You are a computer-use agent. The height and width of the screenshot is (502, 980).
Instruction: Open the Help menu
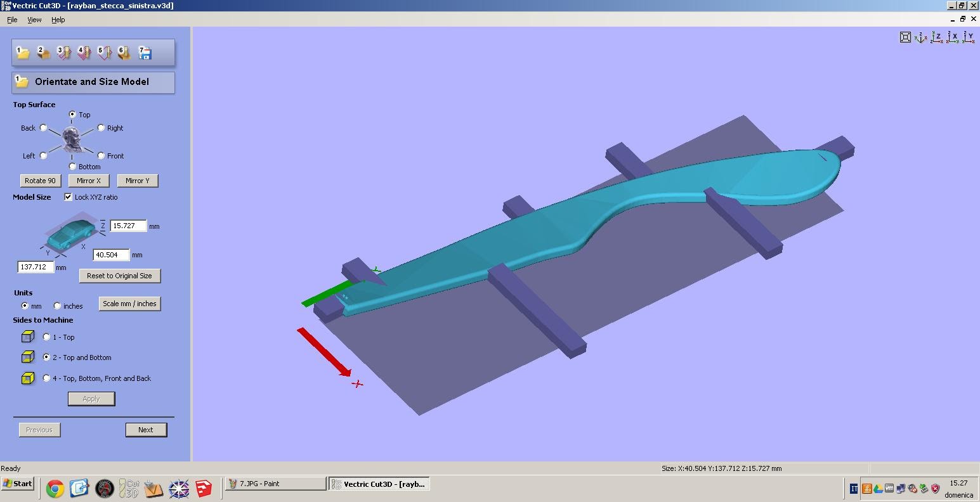point(58,20)
